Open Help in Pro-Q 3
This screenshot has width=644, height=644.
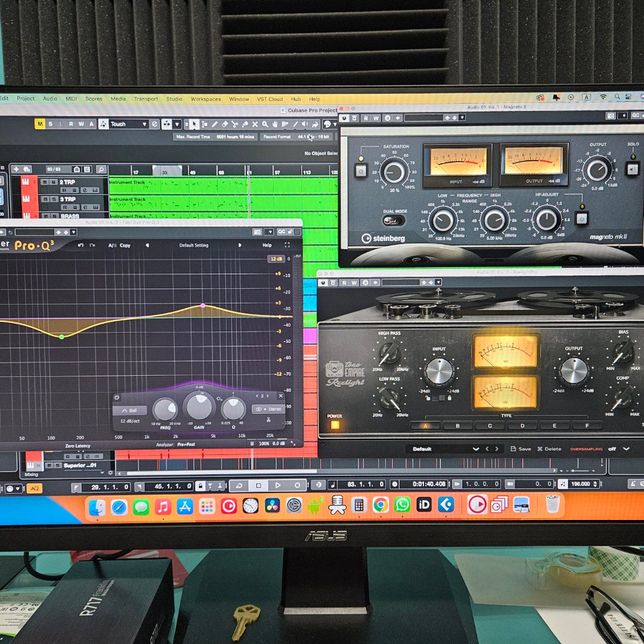[x=267, y=245]
